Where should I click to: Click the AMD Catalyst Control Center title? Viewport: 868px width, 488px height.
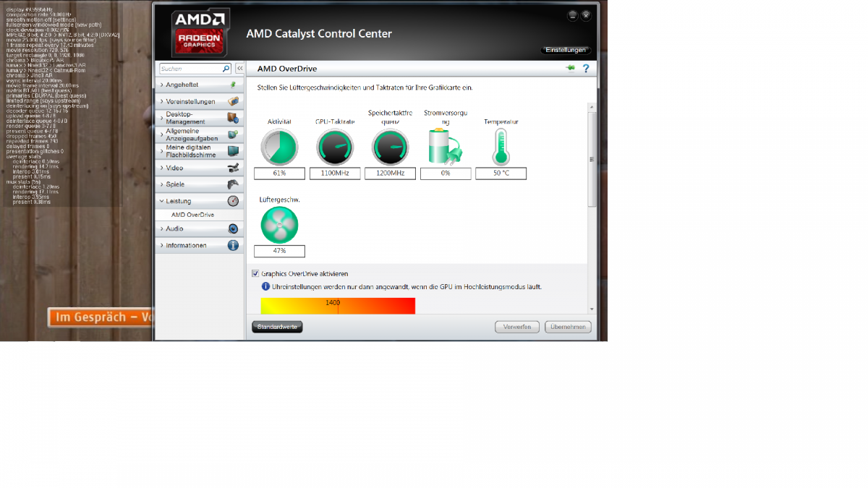[x=319, y=33]
